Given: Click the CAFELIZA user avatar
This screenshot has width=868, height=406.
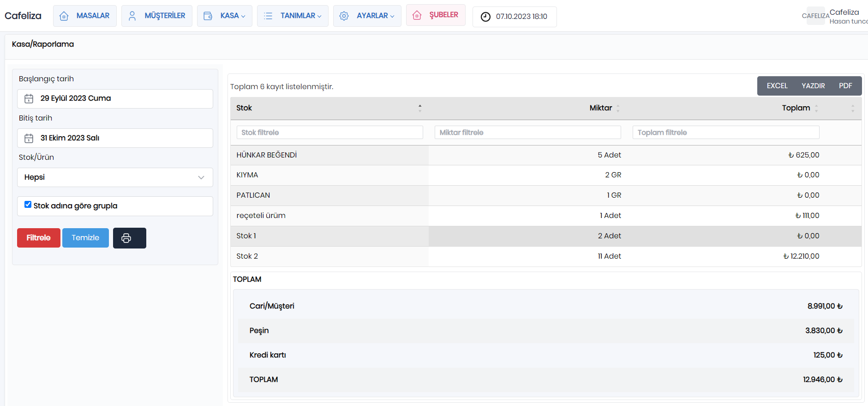Looking at the screenshot, I should [815, 16].
